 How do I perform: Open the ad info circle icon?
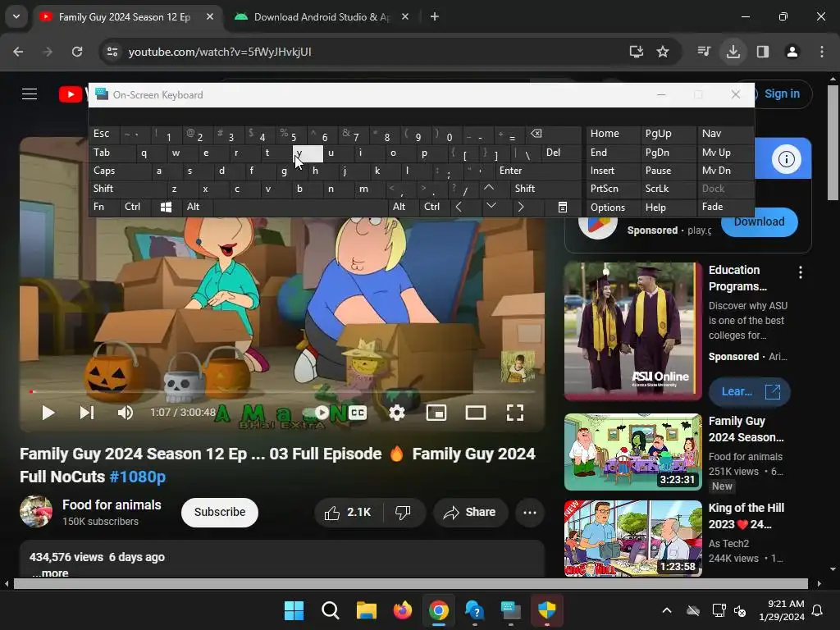point(786,159)
